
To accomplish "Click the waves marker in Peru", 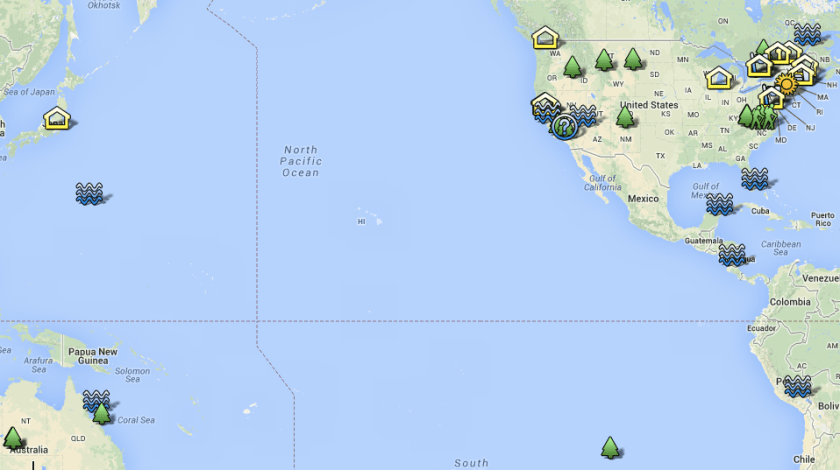I will (x=798, y=386).
